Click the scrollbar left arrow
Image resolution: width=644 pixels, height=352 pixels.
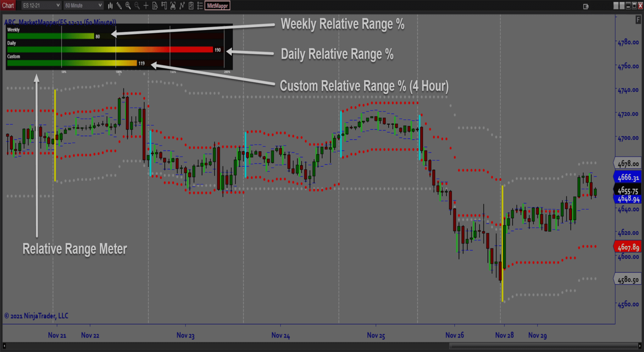(x=4, y=346)
